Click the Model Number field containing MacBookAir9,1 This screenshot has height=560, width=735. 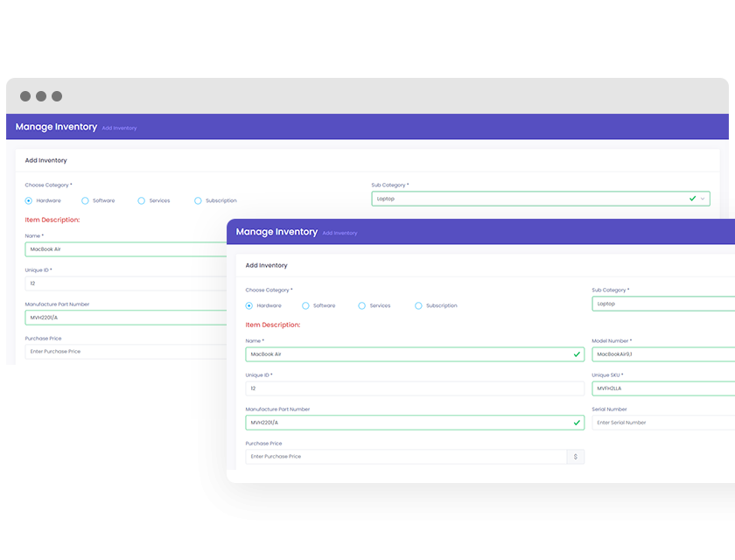pyautogui.click(x=662, y=354)
